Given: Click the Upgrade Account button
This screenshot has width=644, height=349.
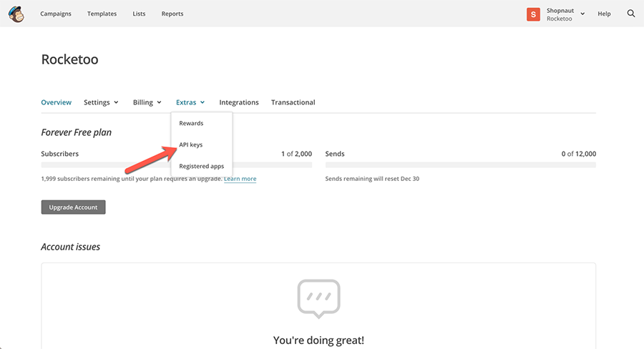Looking at the screenshot, I should point(73,207).
